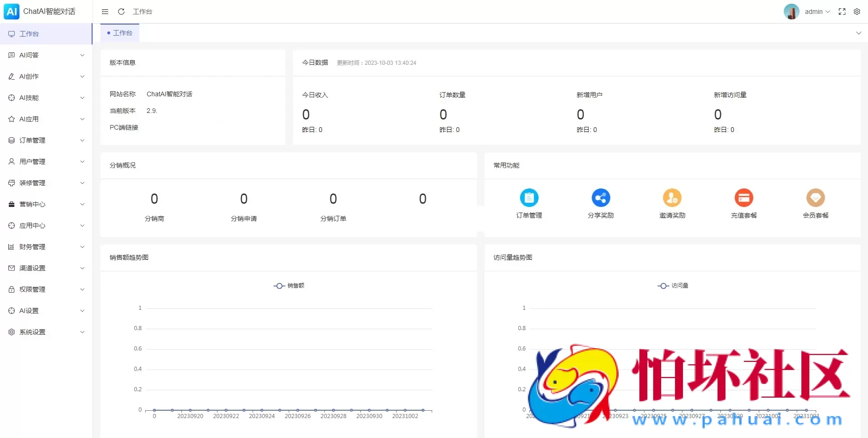This screenshot has height=438, width=868.
Task: Switch to the 工作台 tab
Action: [x=120, y=33]
